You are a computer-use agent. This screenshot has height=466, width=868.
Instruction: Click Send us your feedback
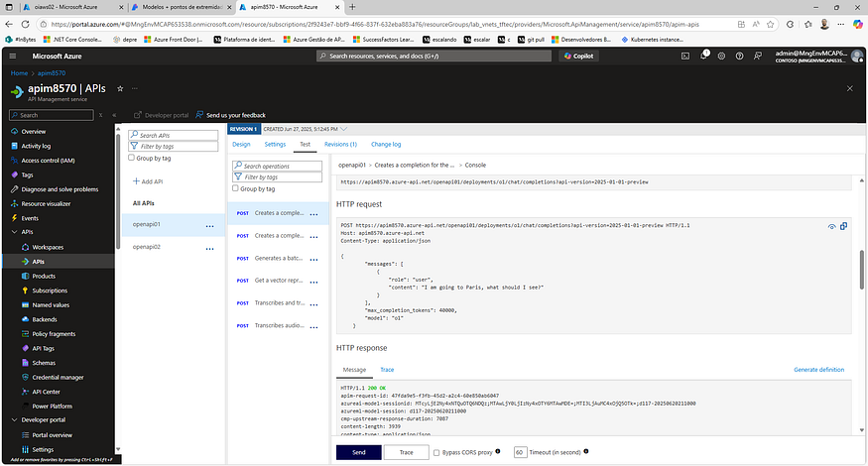pos(231,115)
